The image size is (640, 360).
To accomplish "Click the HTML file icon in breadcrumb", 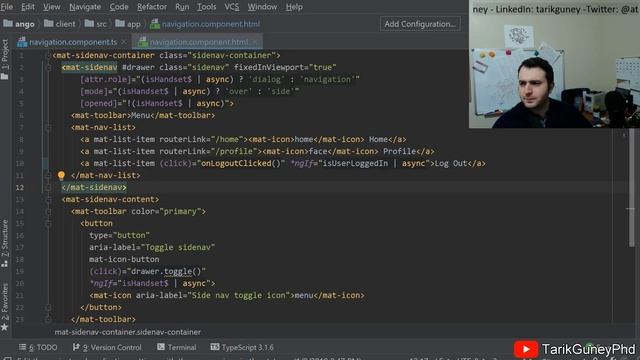I will pos(155,24).
